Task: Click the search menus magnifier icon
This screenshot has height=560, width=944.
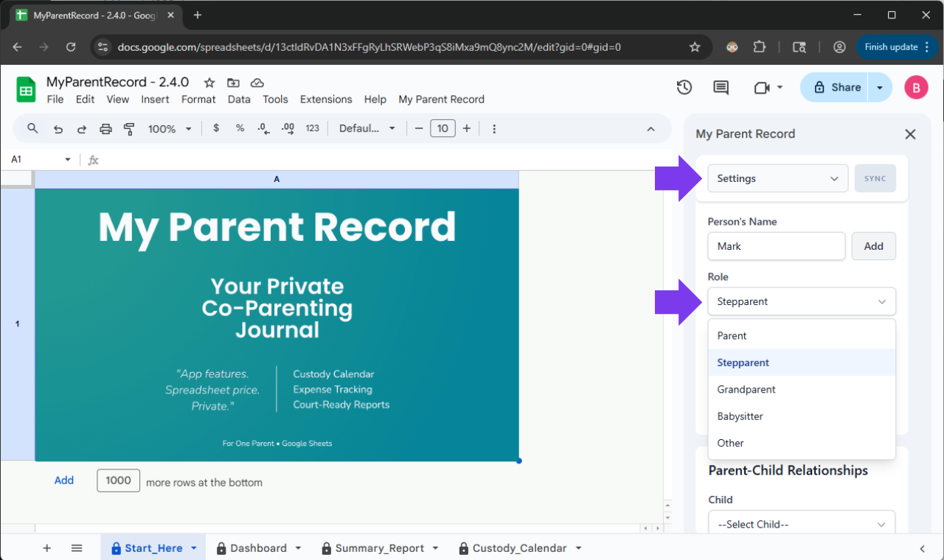Action: click(x=32, y=128)
